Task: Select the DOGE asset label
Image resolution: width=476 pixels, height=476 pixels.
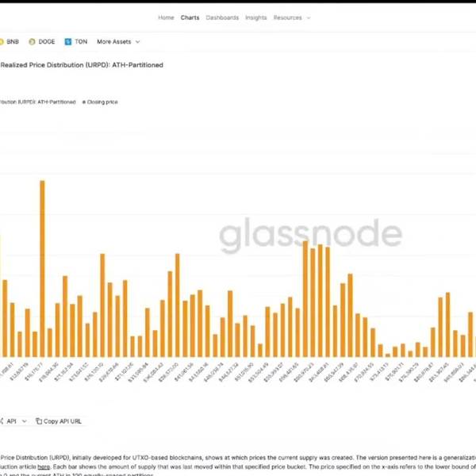Action: coord(46,41)
